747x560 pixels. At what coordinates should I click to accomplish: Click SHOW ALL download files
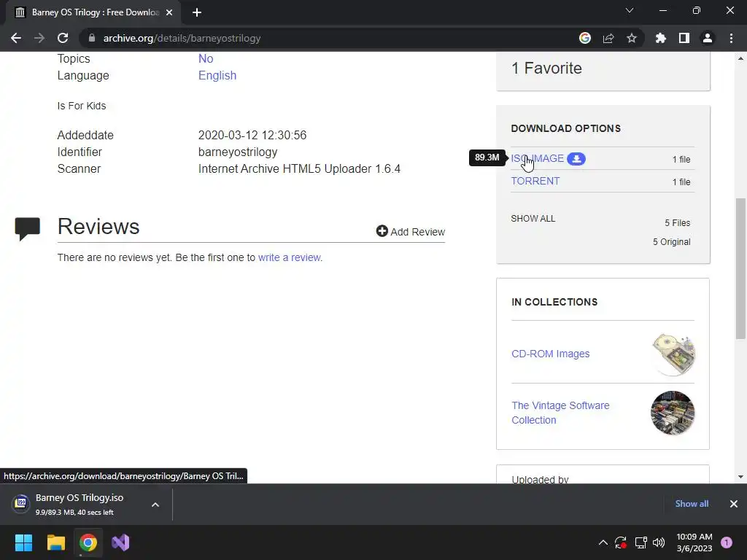click(533, 219)
